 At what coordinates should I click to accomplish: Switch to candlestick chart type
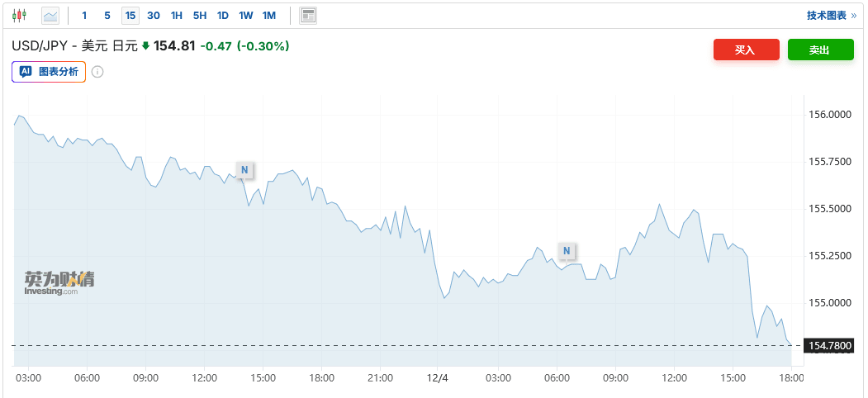tap(19, 15)
